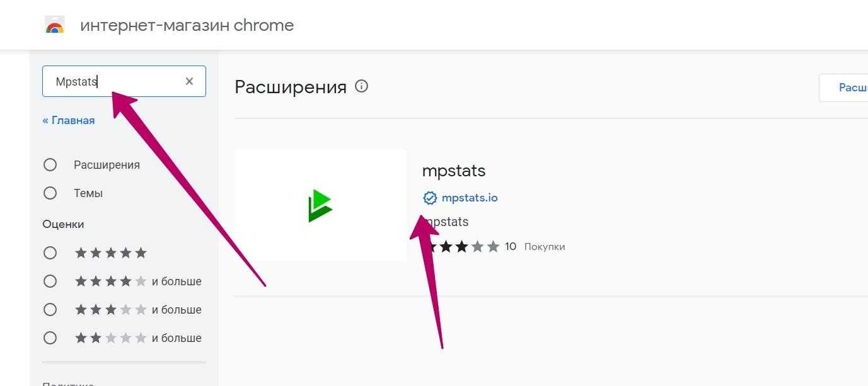The width and height of the screenshot is (868, 386).
Task: Click the verified badge next to mpstats.io
Action: [430, 198]
